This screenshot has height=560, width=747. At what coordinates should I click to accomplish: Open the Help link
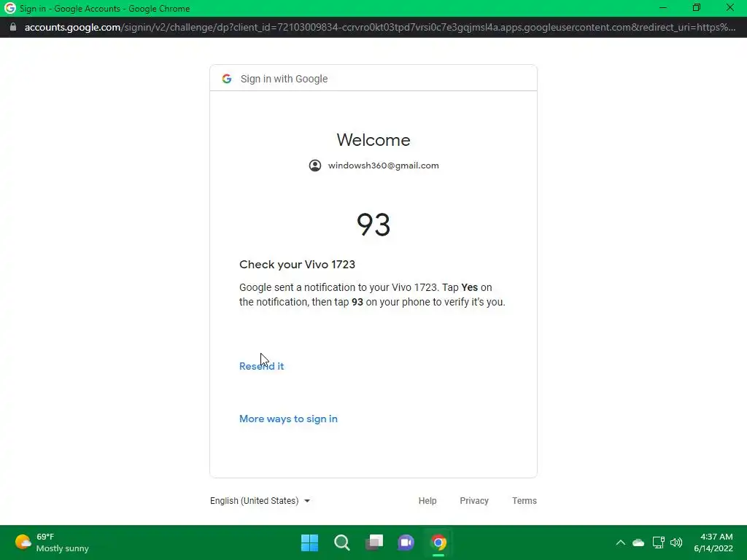tap(427, 500)
